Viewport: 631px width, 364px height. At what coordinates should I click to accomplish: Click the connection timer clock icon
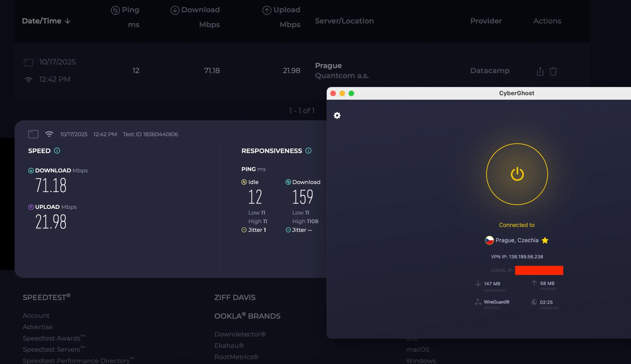pos(534,302)
